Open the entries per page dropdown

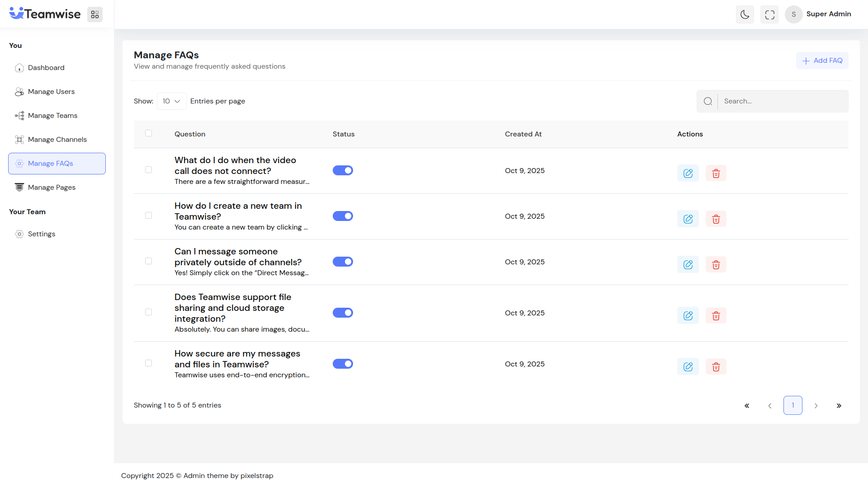[171, 101]
